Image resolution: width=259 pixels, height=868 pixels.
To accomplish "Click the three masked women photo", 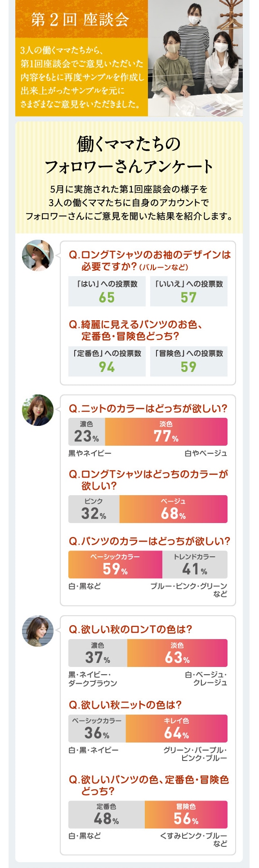I will click(x=195, y=58).
